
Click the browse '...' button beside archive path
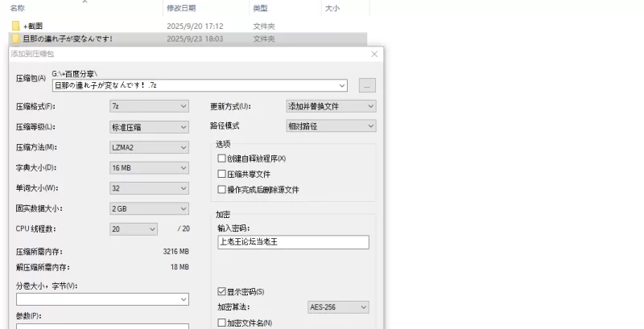tap(367, 85)
